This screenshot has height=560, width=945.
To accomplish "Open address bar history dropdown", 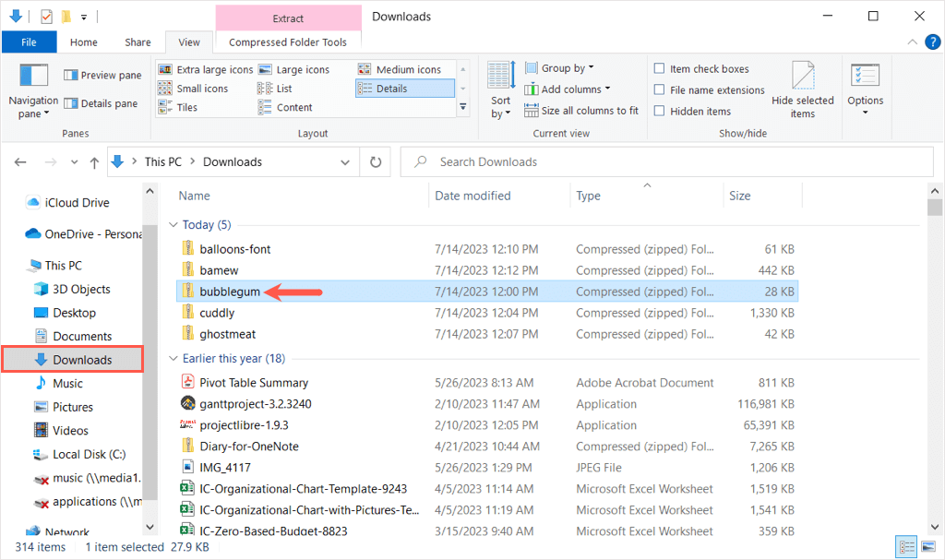I will 345,162.
